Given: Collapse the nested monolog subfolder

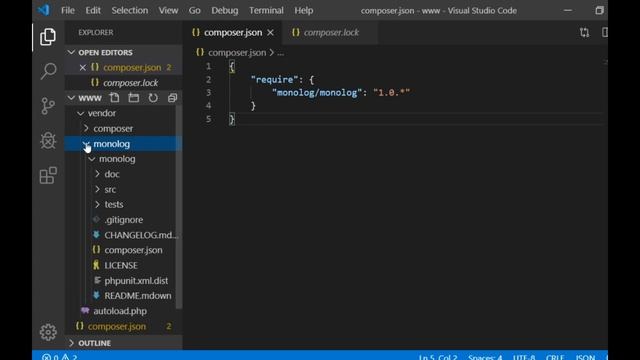Looking at the screenshot, I should coord(92,159).
